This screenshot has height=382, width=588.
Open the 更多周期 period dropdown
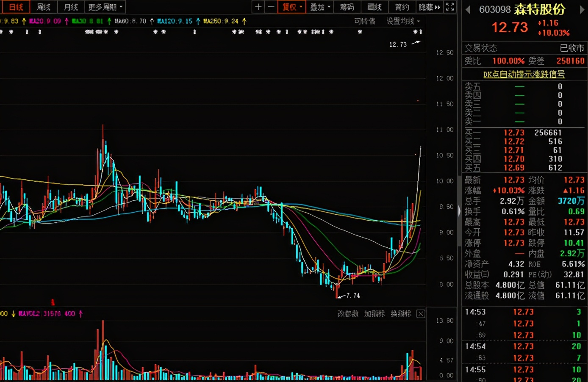[x=105, y=7]
